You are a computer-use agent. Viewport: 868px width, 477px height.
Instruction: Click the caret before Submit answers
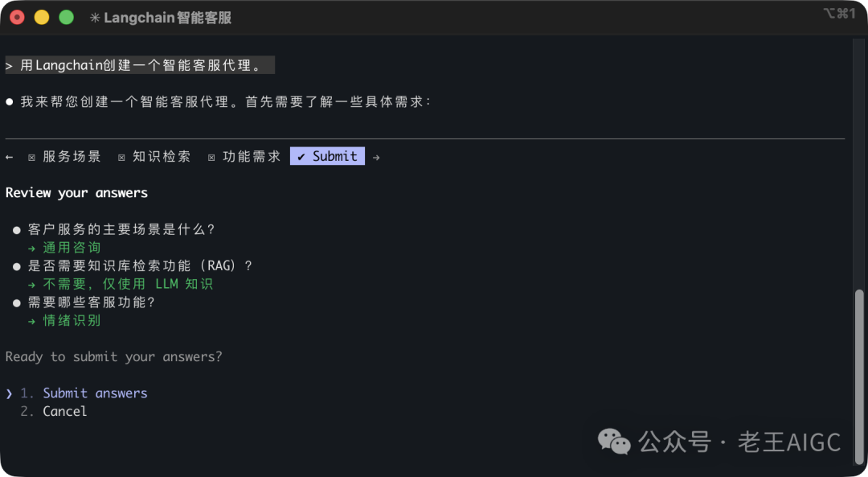point(9,393)
